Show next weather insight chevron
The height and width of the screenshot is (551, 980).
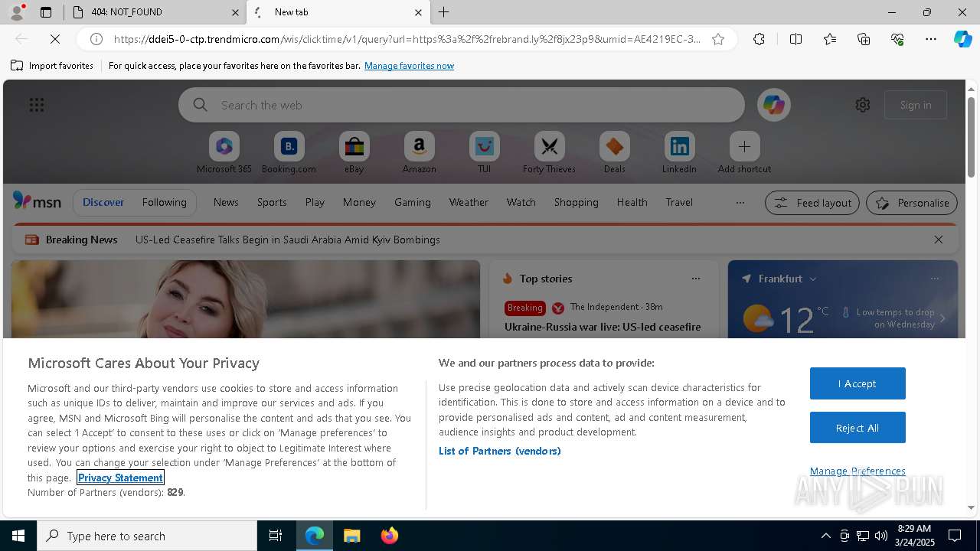[x=942, y=318]
